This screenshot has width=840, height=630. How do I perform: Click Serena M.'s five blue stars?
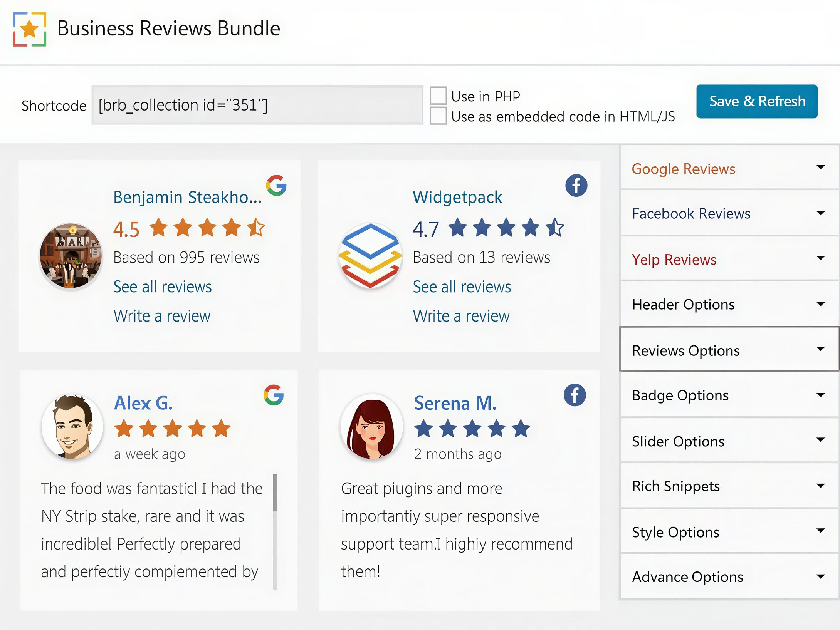[x=472, y=428]
